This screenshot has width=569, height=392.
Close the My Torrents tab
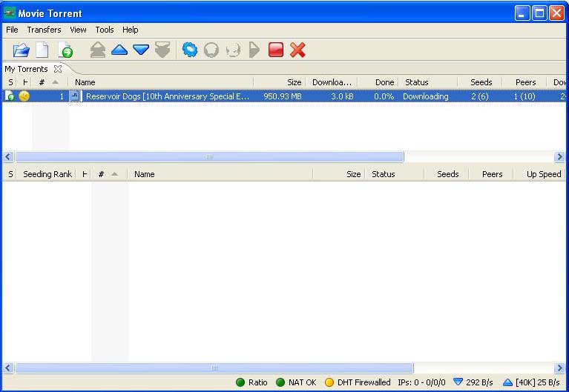click(x=58, y=69)
